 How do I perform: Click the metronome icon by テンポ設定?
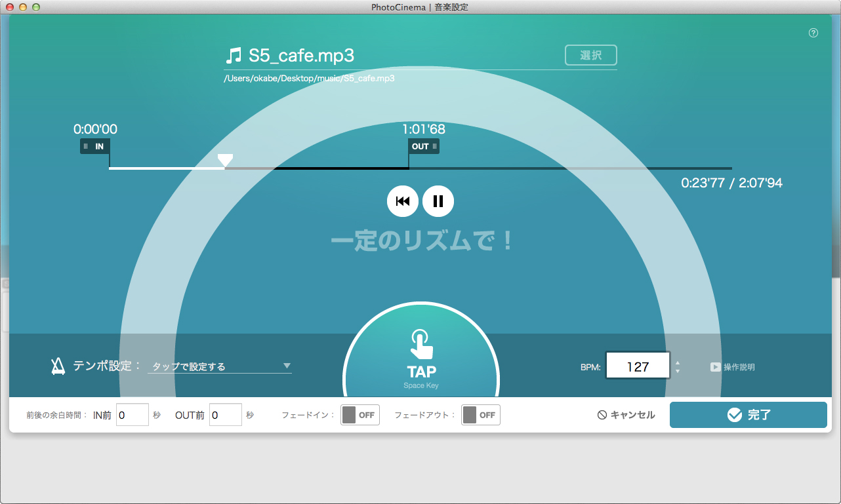tap(58, 366)
